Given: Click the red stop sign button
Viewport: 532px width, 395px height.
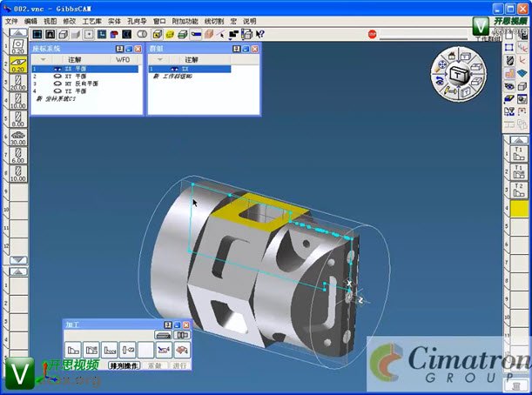Looking at the screenshot, I should coord(372,34).
